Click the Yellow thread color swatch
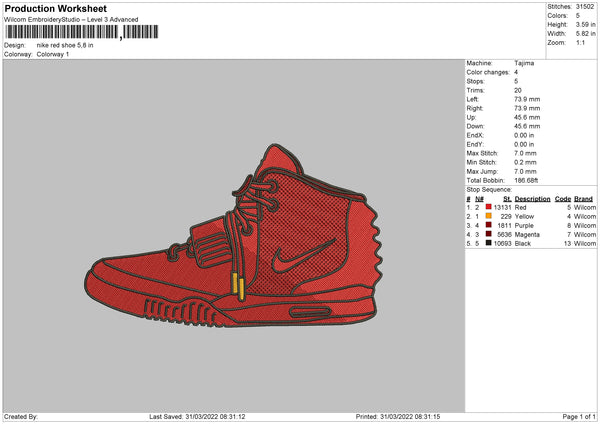 click(488, 216)
